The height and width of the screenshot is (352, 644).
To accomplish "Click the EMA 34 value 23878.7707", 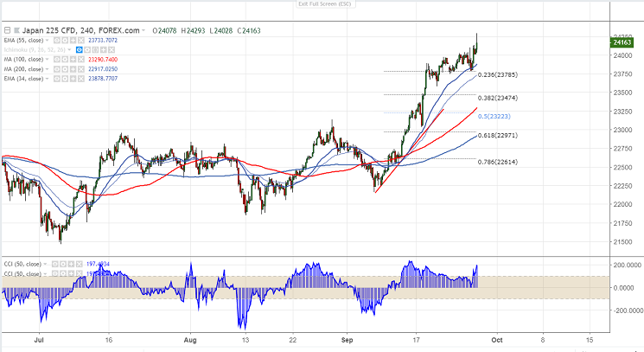I will pos(103,79).
